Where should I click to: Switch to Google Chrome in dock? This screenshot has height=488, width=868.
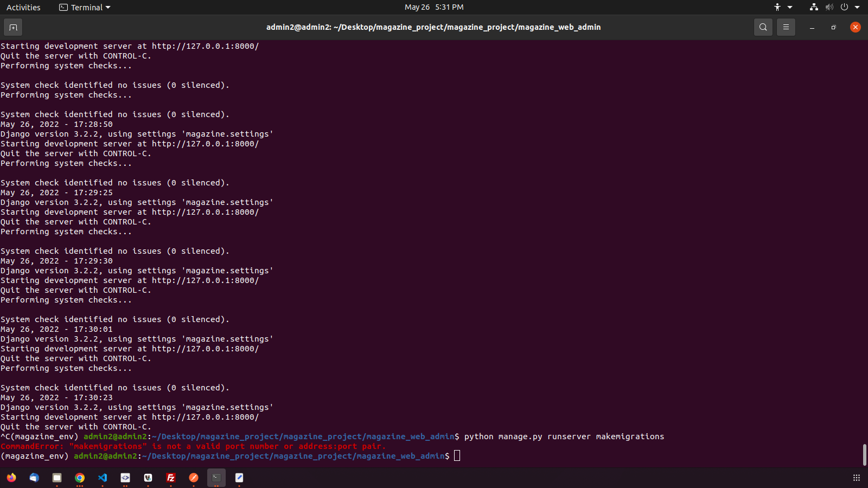point(80,478)
